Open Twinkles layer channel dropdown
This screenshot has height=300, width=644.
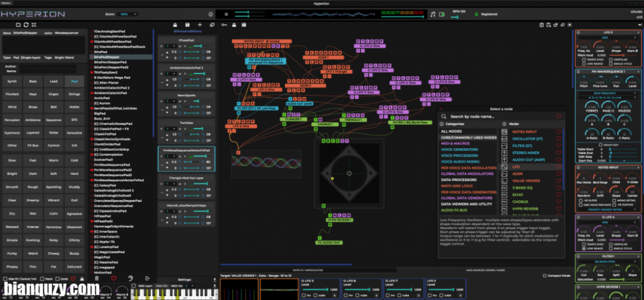pos(171,129)
